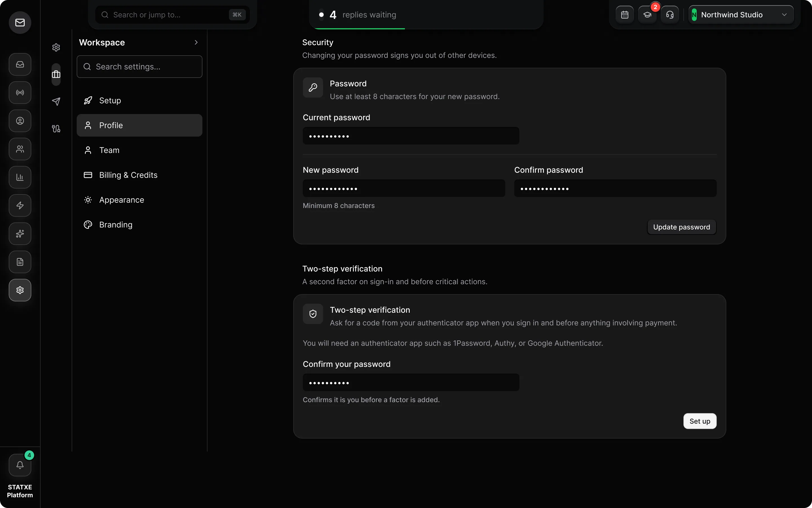
Task: Open the group of people icon in the sidebar
Action: coord(20,149)
